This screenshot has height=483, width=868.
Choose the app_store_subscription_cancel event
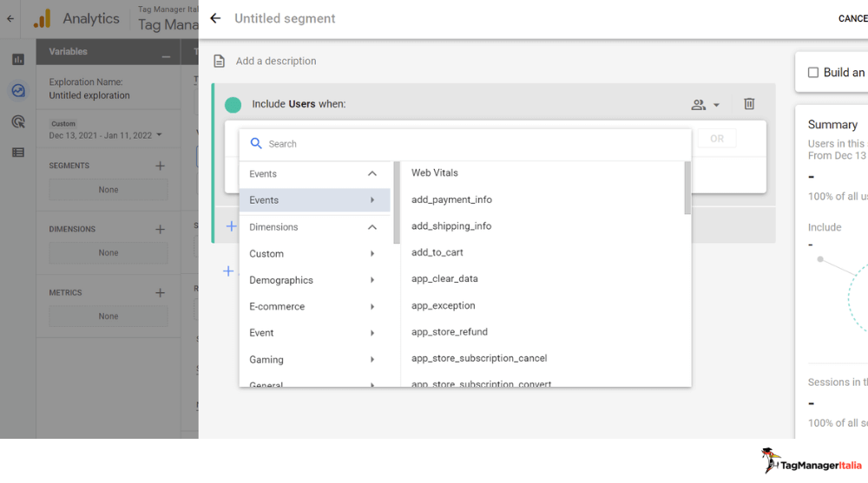click(x=479, y=358)
